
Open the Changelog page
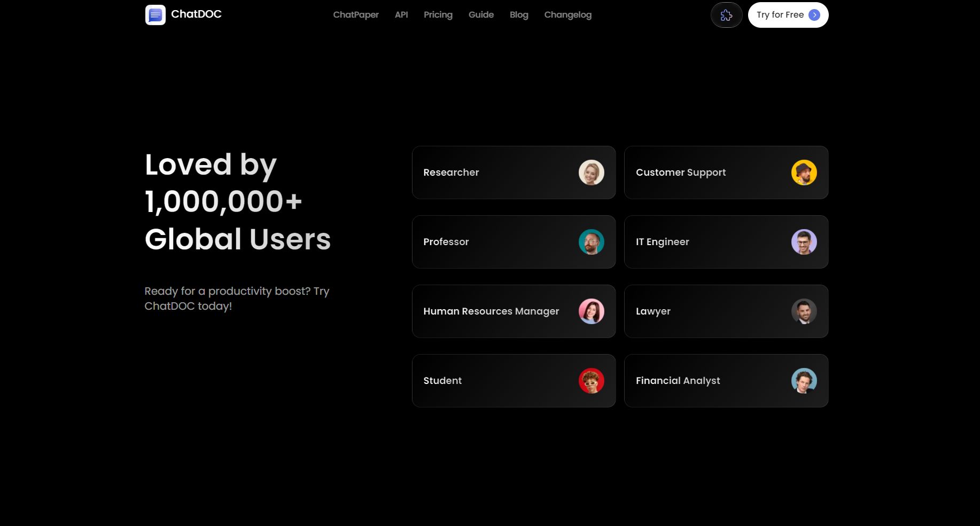pos(567,15)
